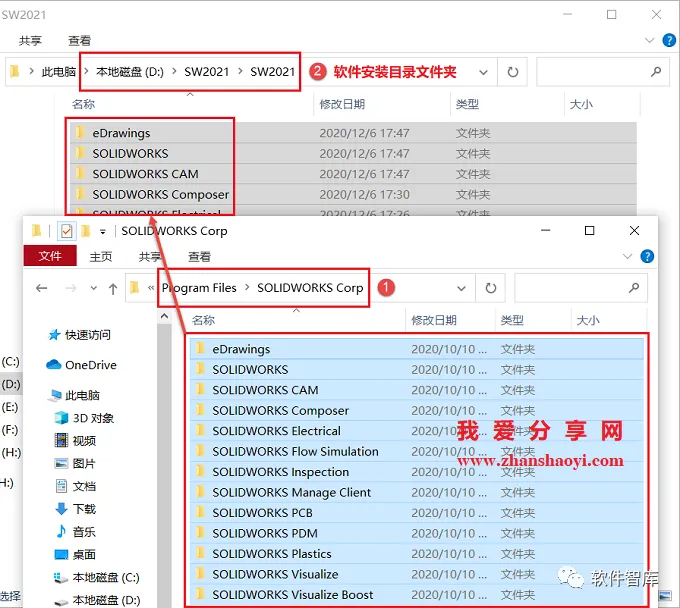Open help in SW2021 window
The height and width of the screenshot is (608, 680).
[669, 40]
